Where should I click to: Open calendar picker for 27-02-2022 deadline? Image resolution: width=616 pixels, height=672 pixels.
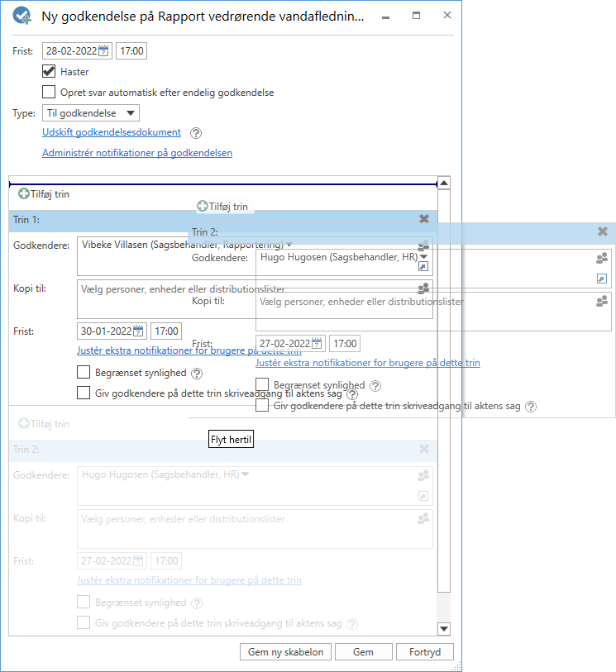pyautogui.click(x=318, y=344)
